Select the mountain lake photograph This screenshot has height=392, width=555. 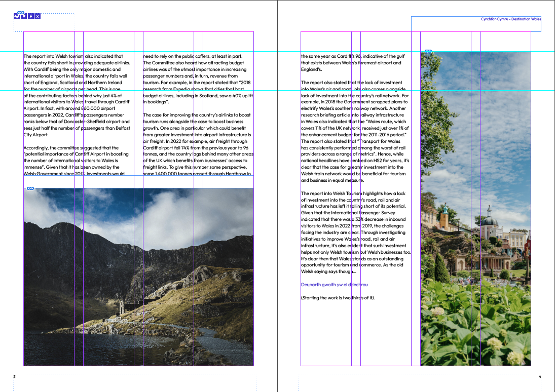139,277
